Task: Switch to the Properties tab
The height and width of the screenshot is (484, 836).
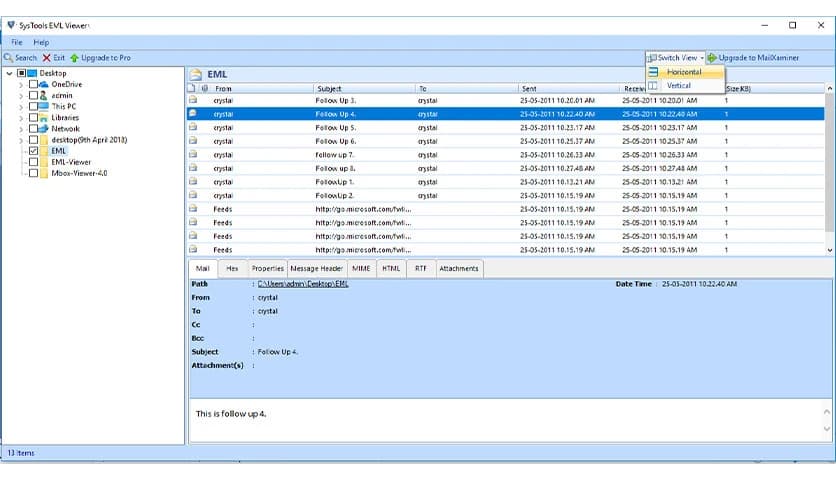Action: coord(268,268)
